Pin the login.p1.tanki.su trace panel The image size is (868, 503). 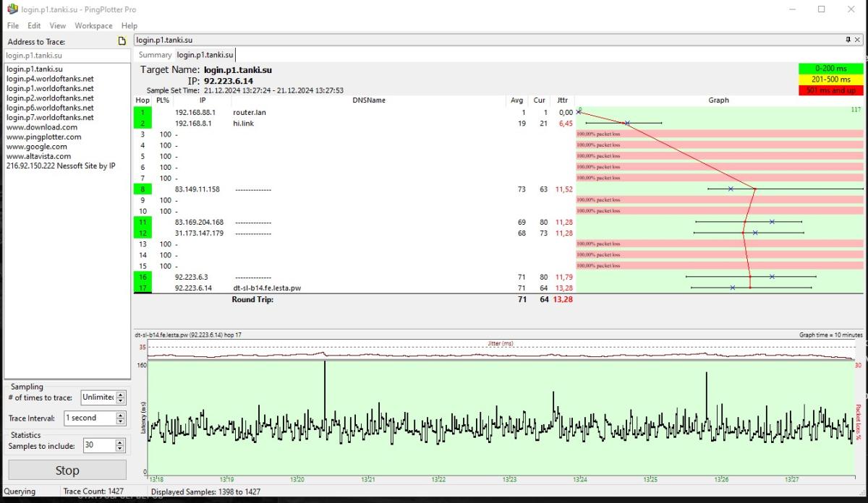coord(848,40)
